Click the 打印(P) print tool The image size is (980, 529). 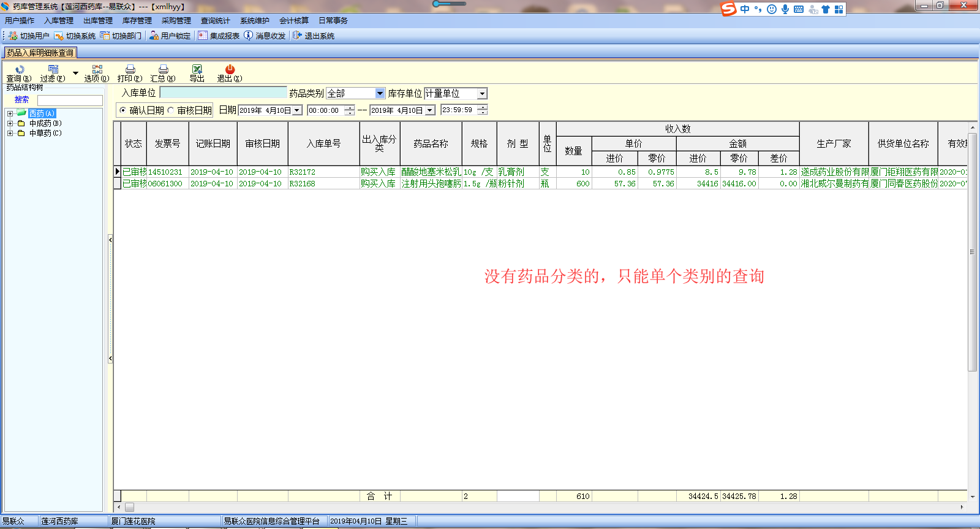130,74
